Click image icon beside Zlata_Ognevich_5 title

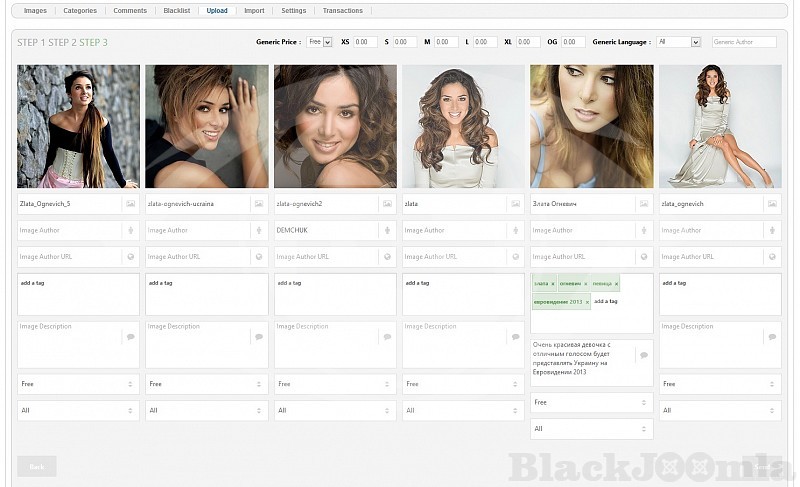point(130,204)
